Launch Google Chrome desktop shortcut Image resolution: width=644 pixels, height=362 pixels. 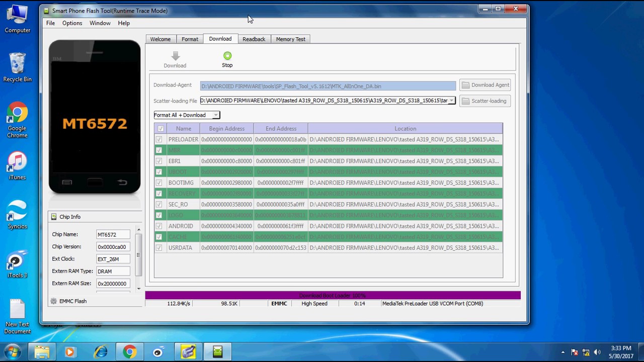pyautogui.click(x=18, y=121)
